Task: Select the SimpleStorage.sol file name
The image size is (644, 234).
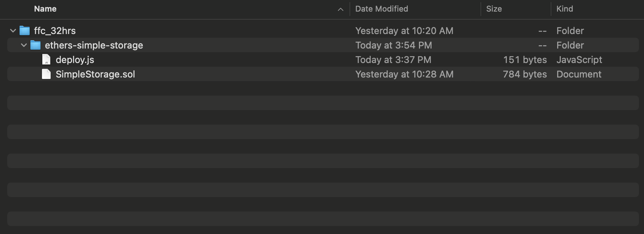Action: tap(95, 74)
